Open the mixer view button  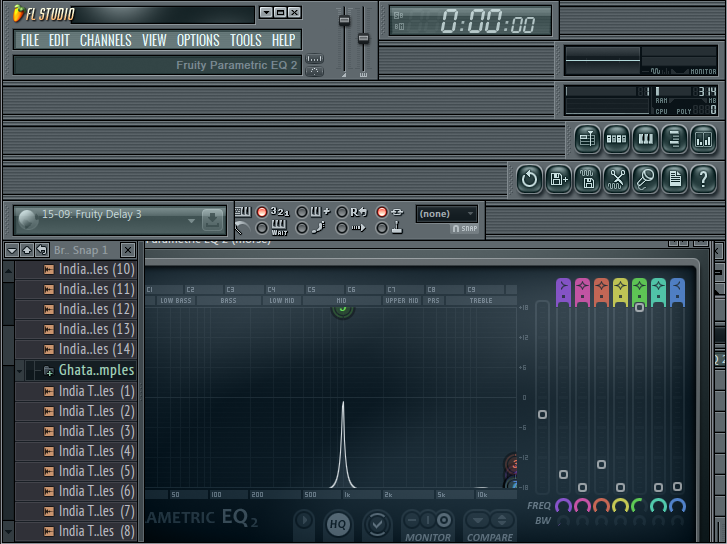pyautogui.click(x=703, y=139)
